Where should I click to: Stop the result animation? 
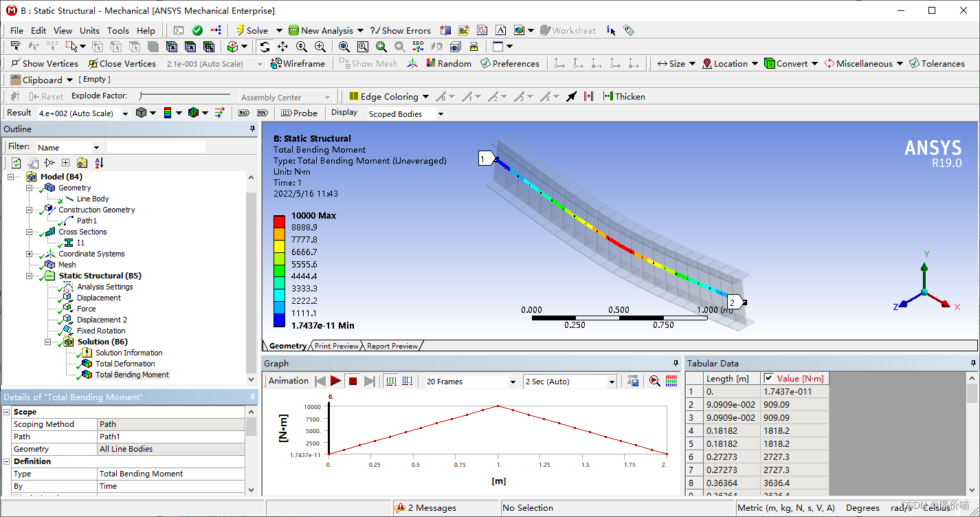[x=353, y=381]
